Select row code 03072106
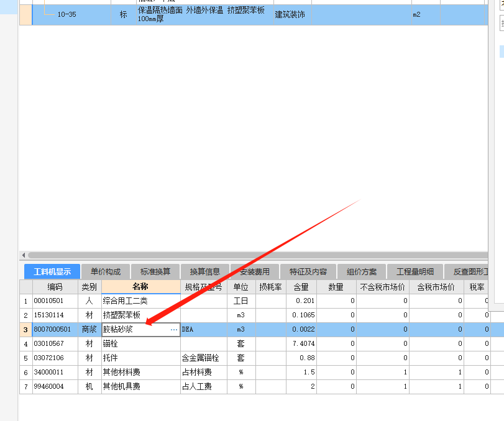Viewport: 504px width, 421px height. pyautogui.click(x=55, y=358)
